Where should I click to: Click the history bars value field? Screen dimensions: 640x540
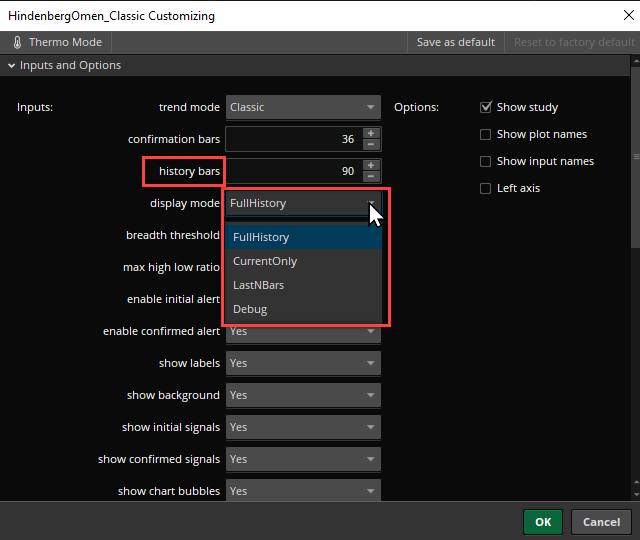(294, 171)
